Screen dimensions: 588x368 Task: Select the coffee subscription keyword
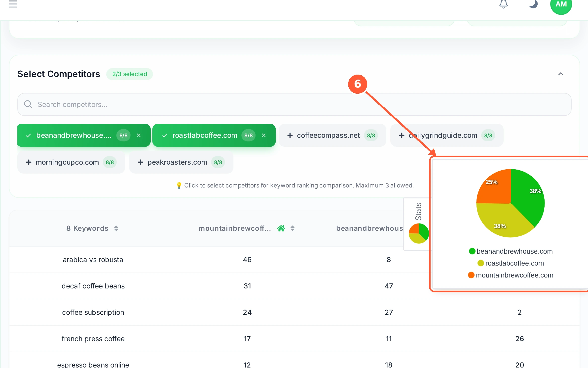click(x=93, y=312)
